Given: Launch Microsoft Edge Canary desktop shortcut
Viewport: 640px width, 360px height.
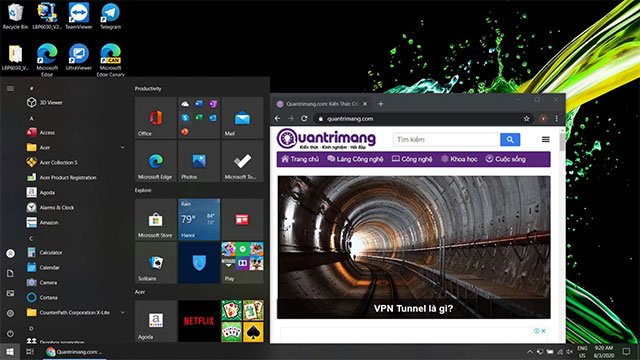Looking at the screenshot, I should tap(110, 60).
